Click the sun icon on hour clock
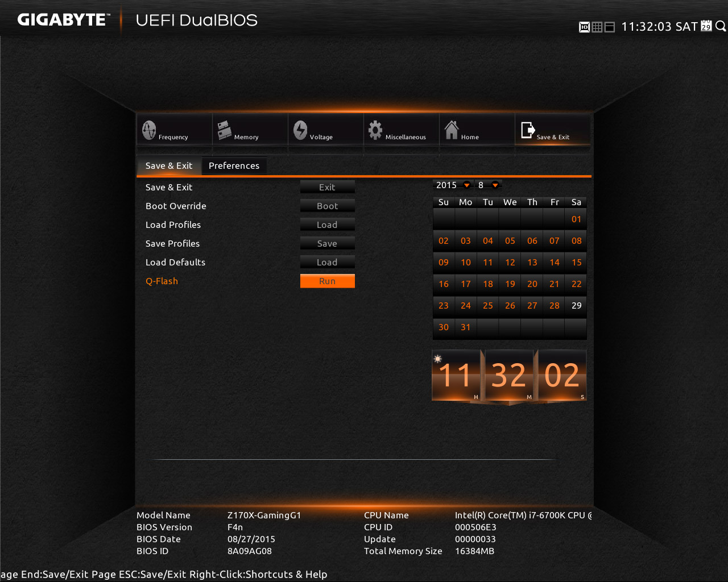This screenshot has width=728, height=582. click(x=437, y=359)
